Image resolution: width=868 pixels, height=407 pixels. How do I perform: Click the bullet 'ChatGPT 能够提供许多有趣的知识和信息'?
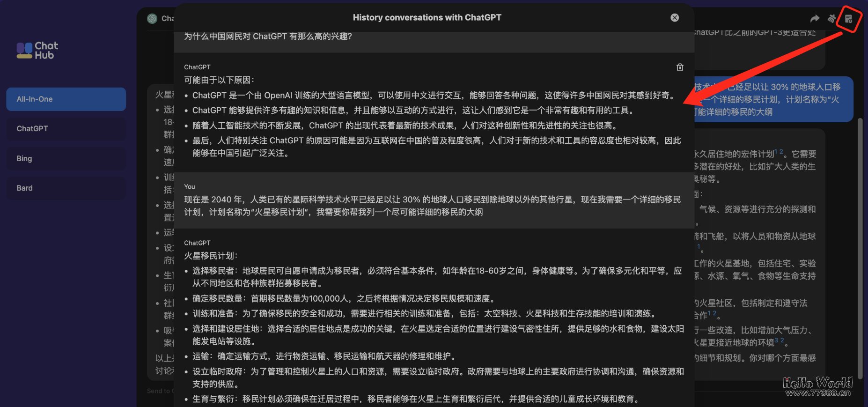click(x=414, y=110)
